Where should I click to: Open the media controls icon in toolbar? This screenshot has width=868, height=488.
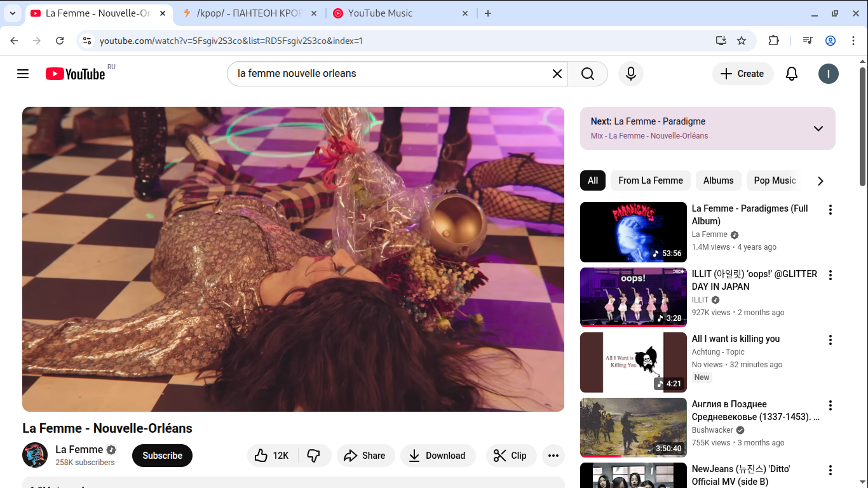click(808, 41)
